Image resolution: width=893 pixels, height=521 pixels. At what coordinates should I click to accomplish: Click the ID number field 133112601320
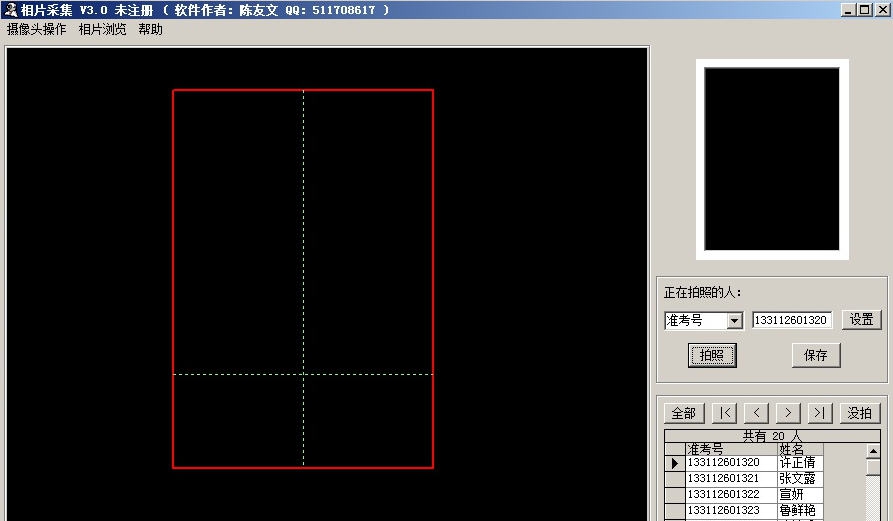coord(792,320)
